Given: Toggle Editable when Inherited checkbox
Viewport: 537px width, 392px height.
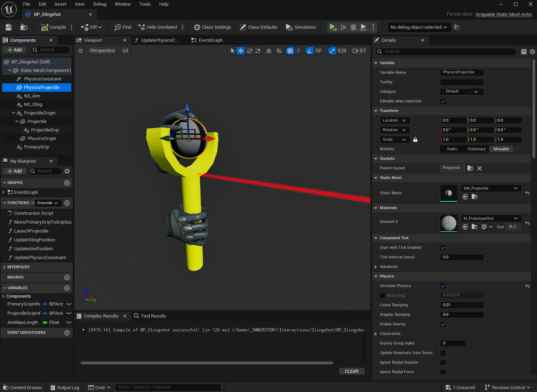Looking at the screenshot, I should [443, 101].
